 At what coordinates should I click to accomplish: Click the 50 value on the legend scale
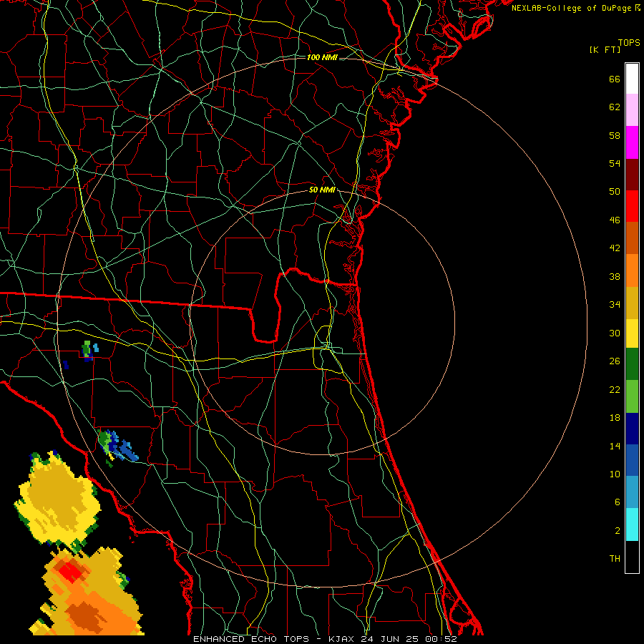click(x=615, y=191)
